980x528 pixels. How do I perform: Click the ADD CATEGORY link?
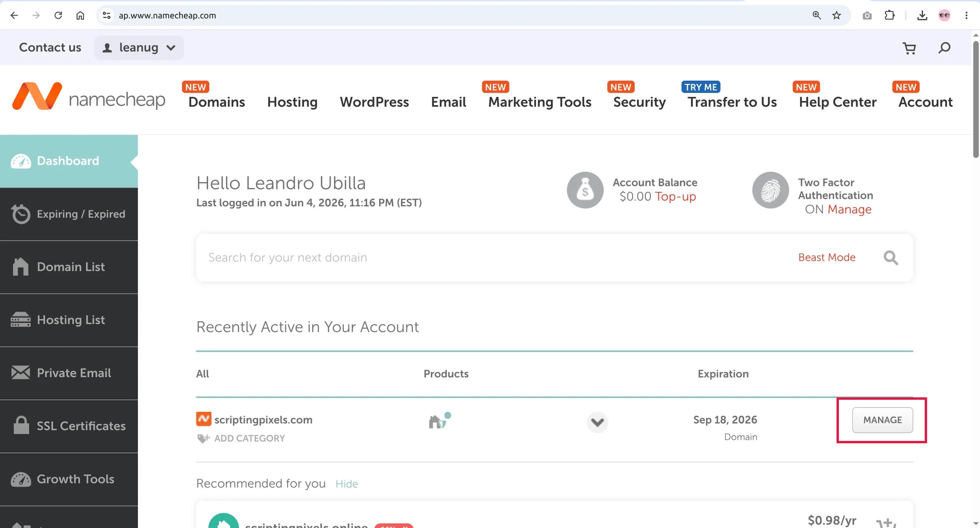tap(249, 438)
